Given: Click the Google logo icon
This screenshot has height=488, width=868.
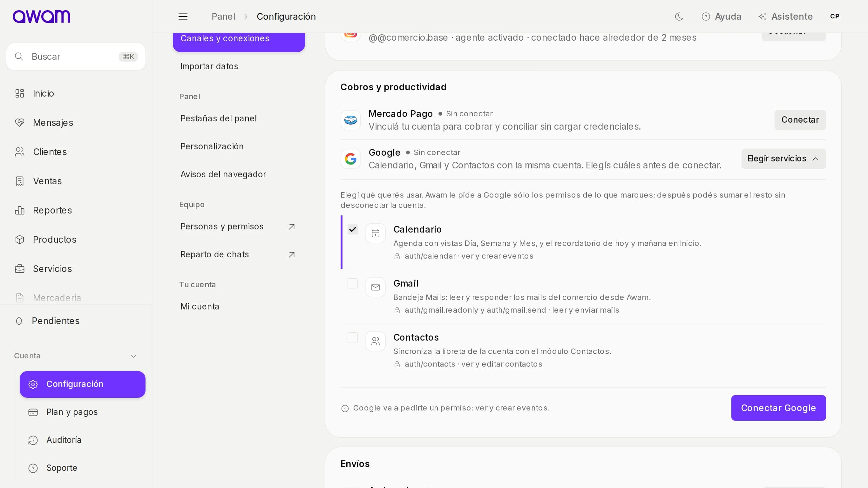Looking at the screenshot, I should point(350,159).
